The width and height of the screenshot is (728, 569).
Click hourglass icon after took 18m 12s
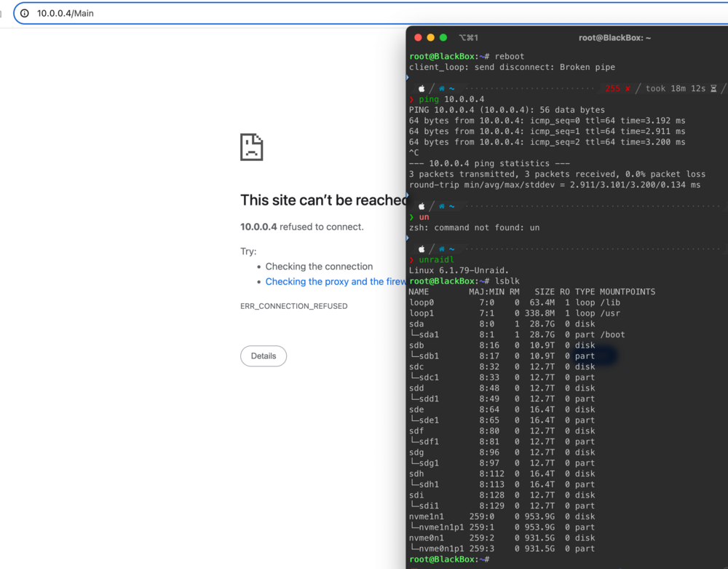click(713, 88)
